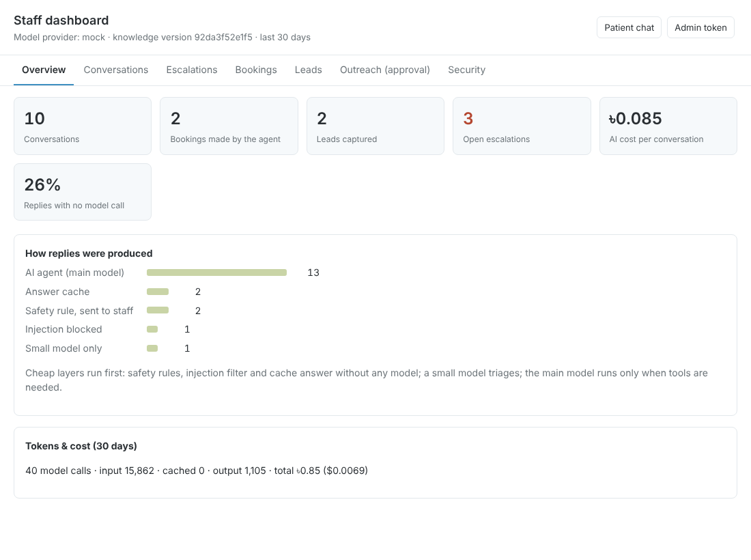
Task: Click the ৳0.085 cost value
Action: tap(635, 118)
